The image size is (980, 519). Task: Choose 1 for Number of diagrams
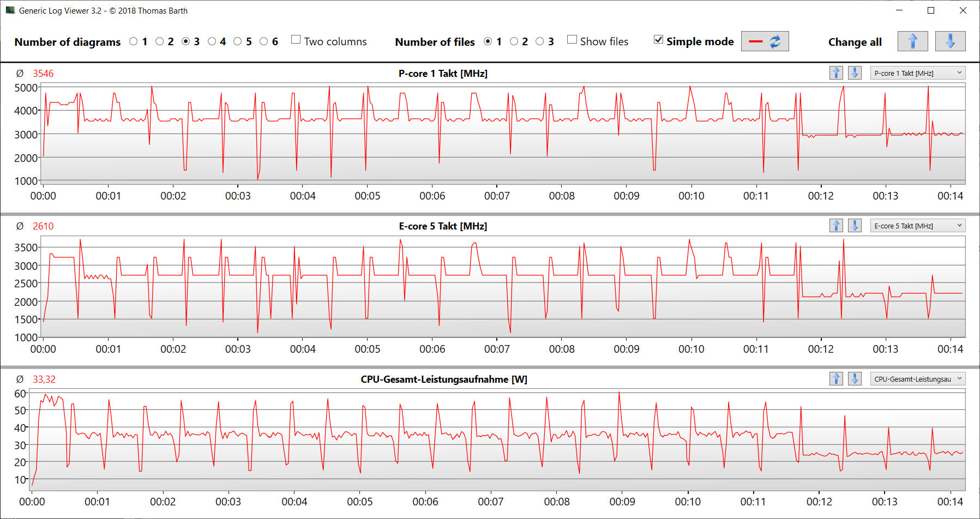pyautogui.click(x=134, y=41)
